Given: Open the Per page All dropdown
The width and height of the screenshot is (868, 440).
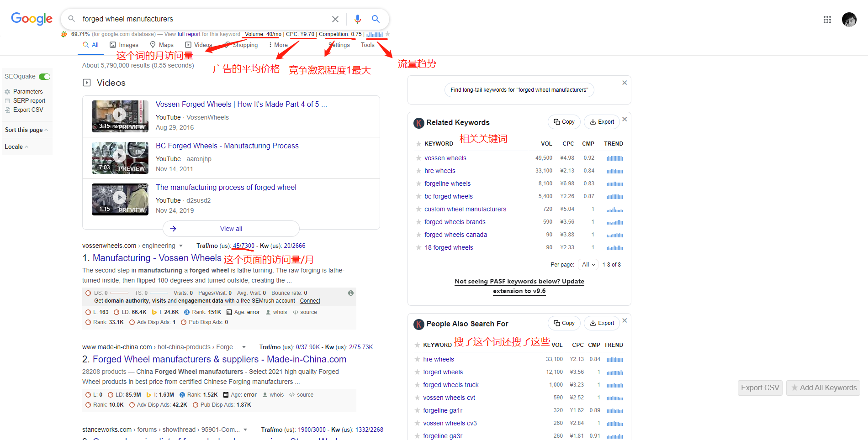Looking at the screenshot, I should (x=588, y=265).
